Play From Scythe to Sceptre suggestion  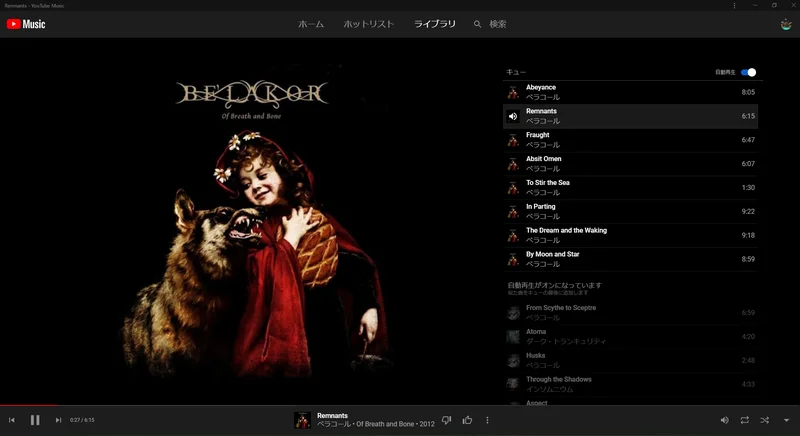630,313
